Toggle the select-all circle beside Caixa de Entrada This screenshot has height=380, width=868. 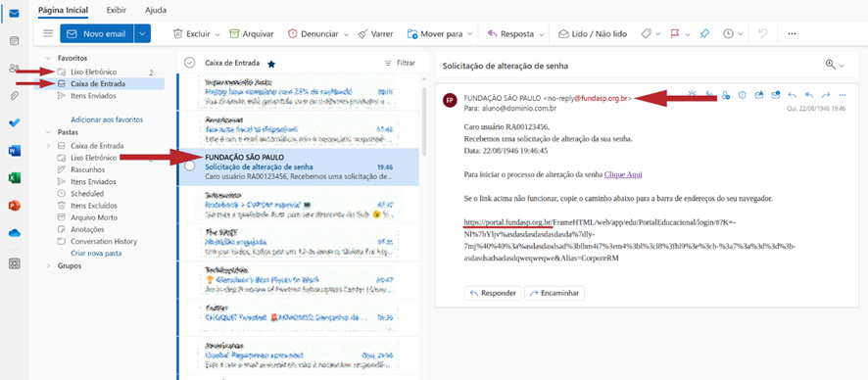(x=190, y=63)
